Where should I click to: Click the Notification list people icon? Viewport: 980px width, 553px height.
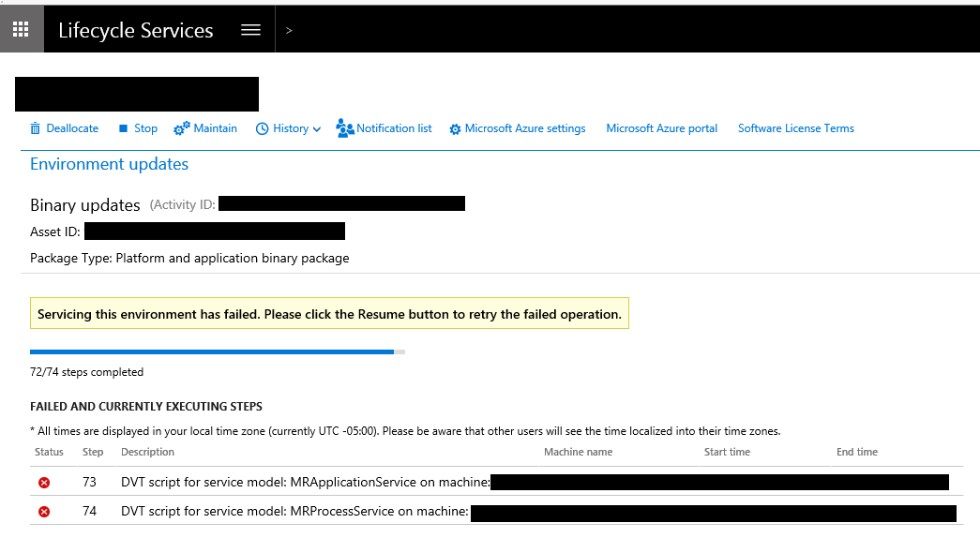(x=344, y=128)
